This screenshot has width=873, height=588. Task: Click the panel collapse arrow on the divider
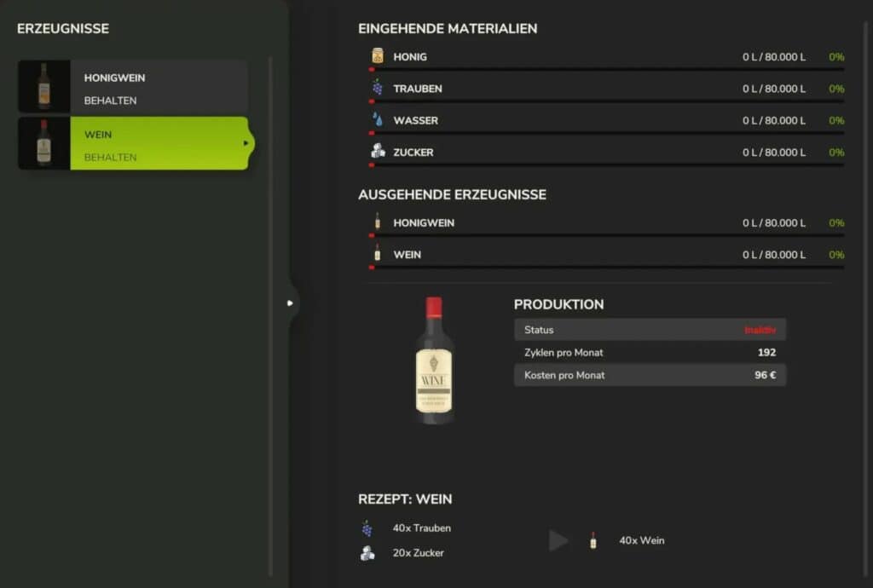click(290, 302)
